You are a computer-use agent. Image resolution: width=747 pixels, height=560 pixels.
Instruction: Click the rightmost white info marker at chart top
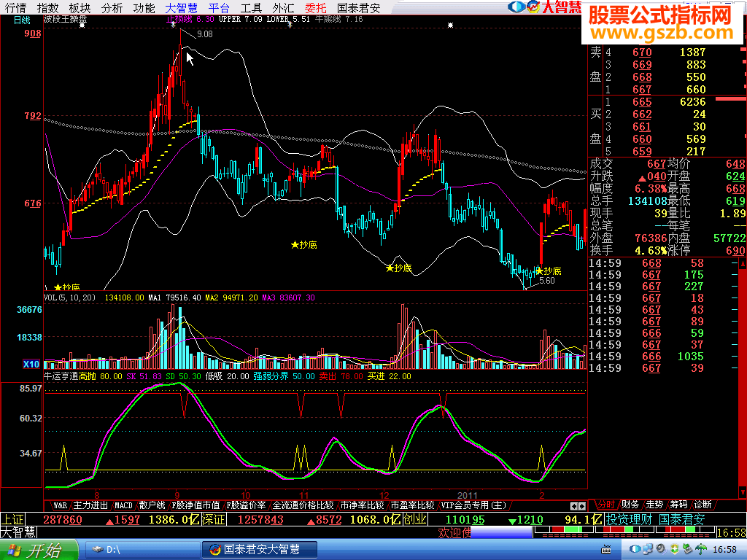(450, 25)
